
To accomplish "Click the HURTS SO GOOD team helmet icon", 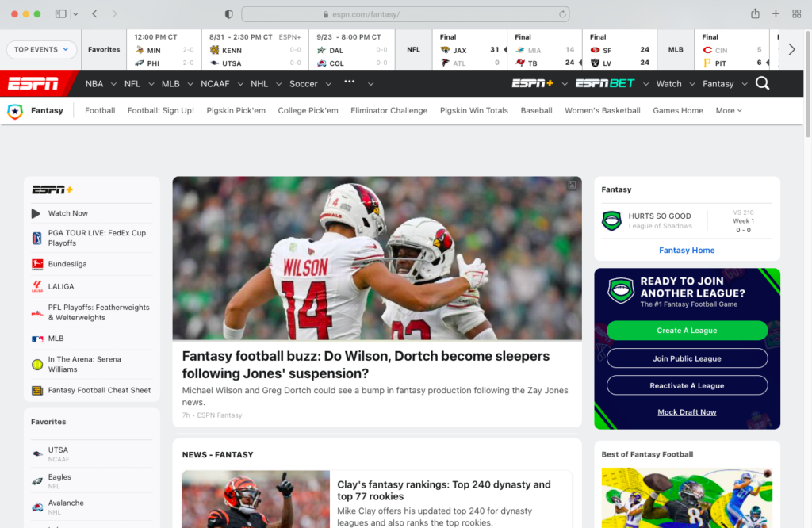I will point(611,221).
